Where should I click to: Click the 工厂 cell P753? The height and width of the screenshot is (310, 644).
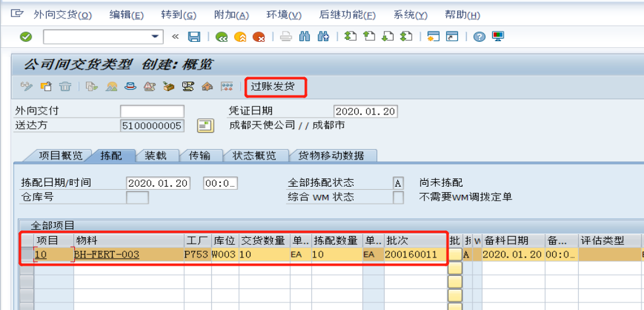pos(197,254)
